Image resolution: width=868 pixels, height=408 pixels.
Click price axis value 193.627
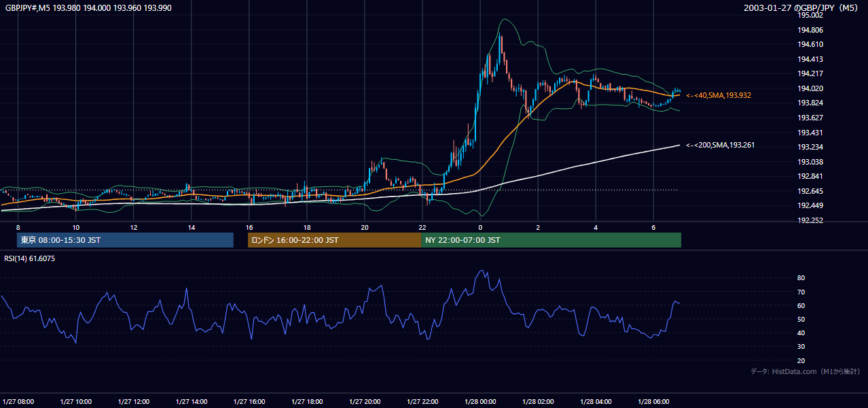810,118
